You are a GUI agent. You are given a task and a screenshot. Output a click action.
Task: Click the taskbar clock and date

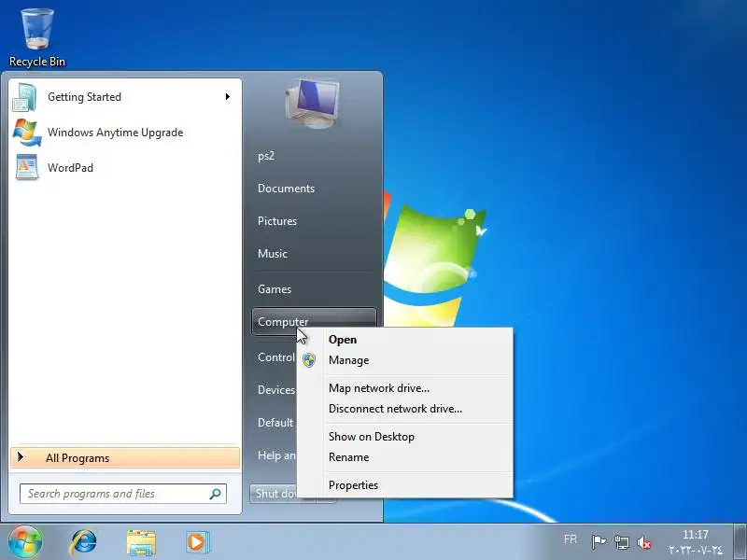point(696,542)
